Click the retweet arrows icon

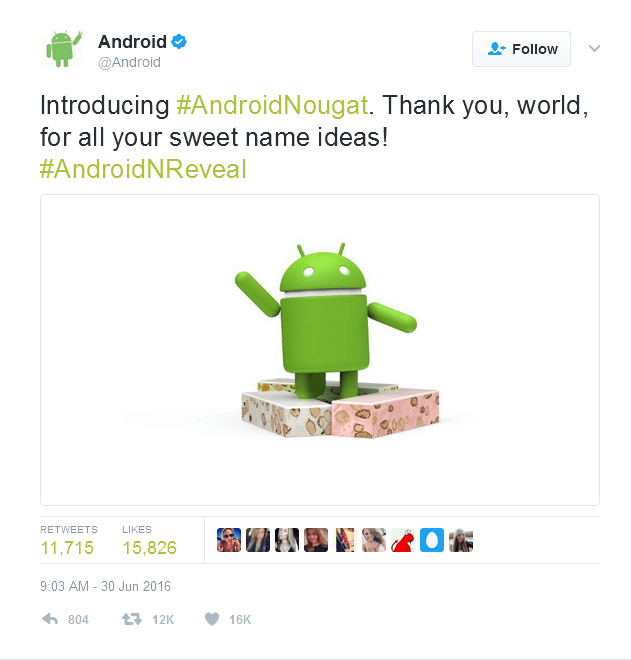click(x=132, y=619)
